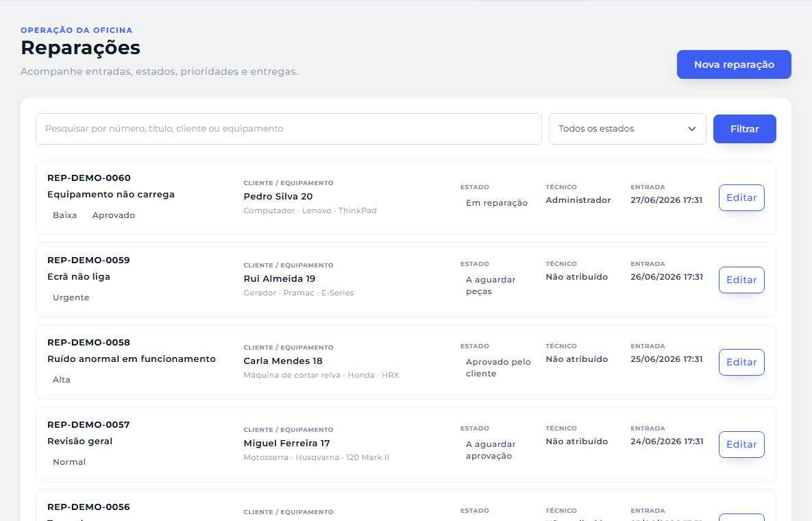This screenshot has height=521, width=812.
Task: Select repair number REP-DEMO-0060
Action: point(89,178)
